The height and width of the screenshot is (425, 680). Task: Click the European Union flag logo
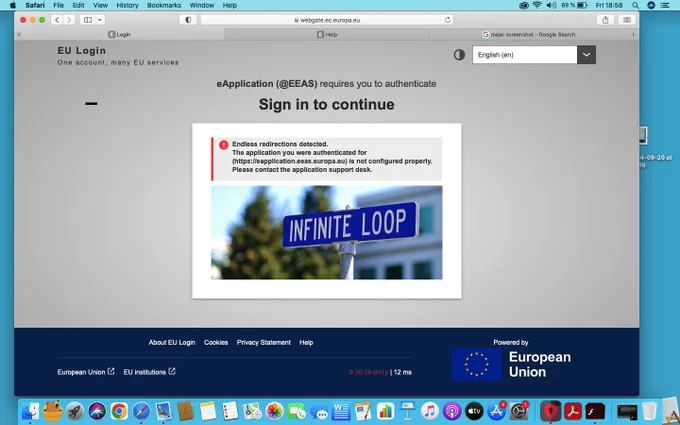pyautogui.click(x=477, y=364)
